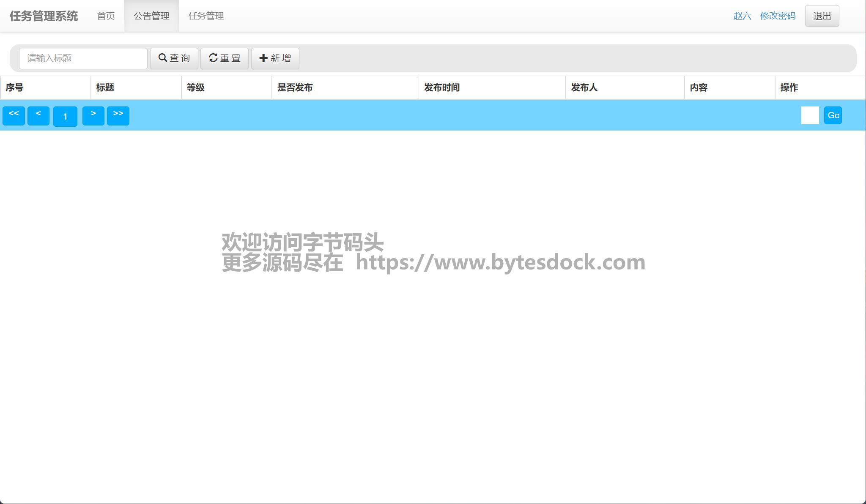
Task: Switch to the 任务管理 tab
Action: tap(206, 16)
